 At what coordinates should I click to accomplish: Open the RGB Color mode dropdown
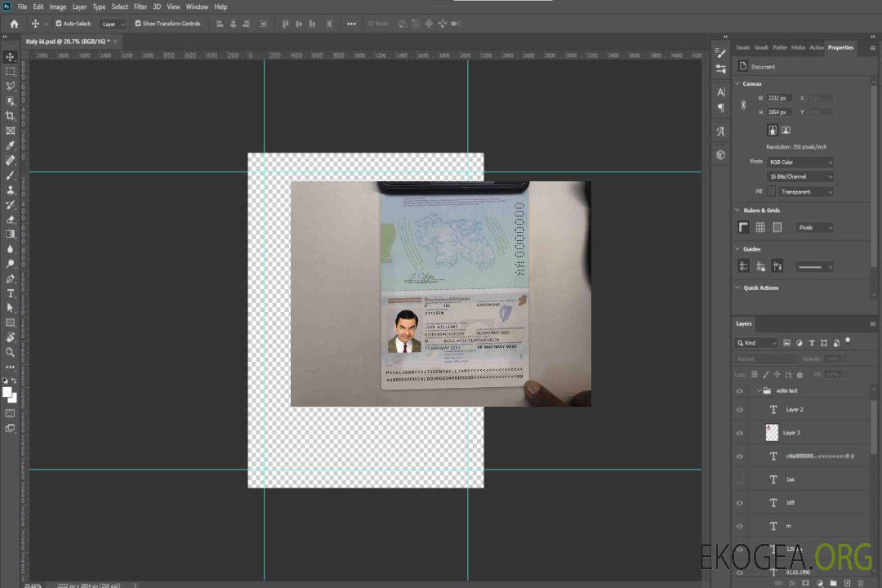pyautogui.click(x=800, y=162)
